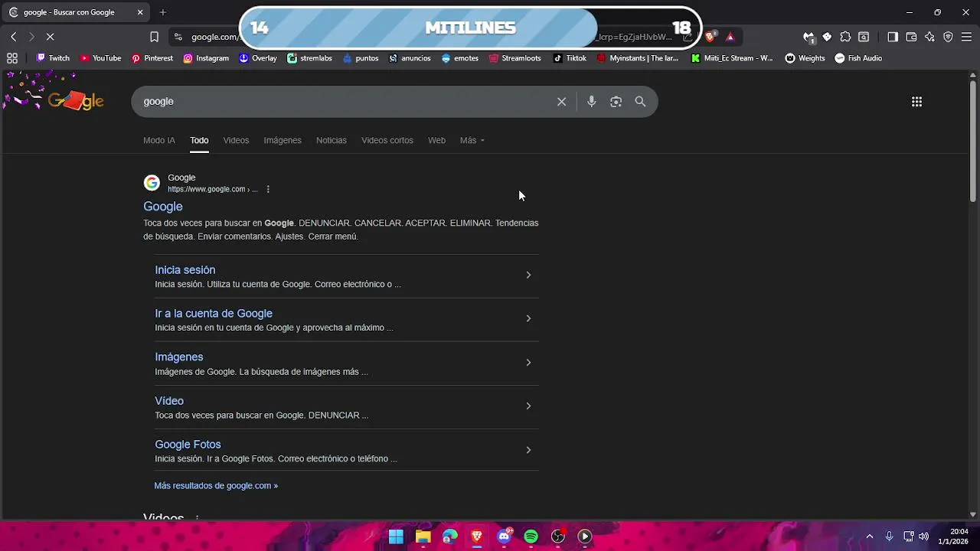This screenshot has width=980, height=551.
Task: Switch to the Web results tab
Action: [436, 141]
